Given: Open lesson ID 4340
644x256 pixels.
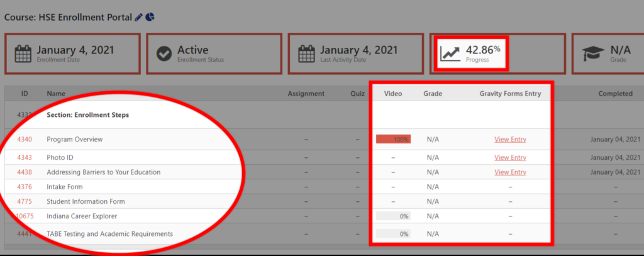Looking at the screenshot, I should point(25,139).
